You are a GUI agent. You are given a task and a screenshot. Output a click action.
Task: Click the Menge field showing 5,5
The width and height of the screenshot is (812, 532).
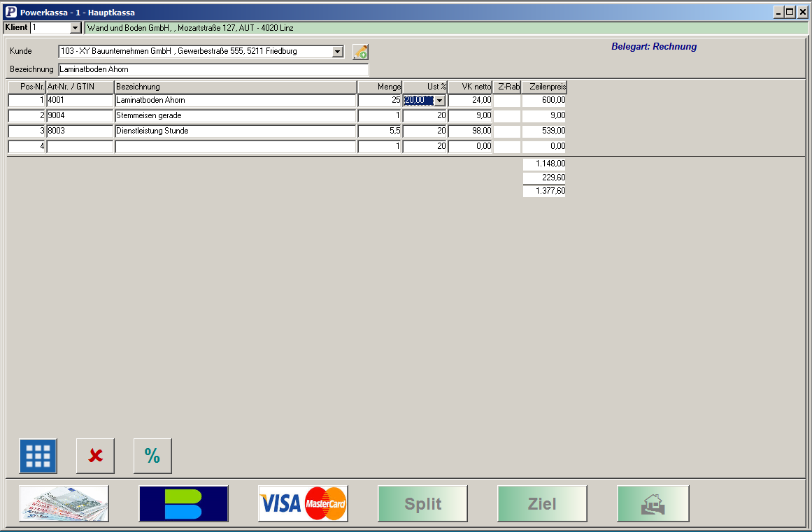coord(379,131)
